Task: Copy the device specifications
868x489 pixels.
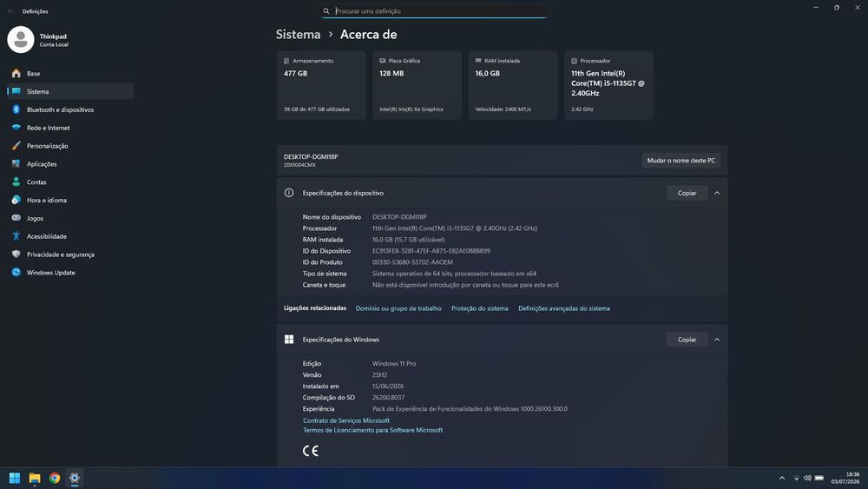Action: point(687,193)
